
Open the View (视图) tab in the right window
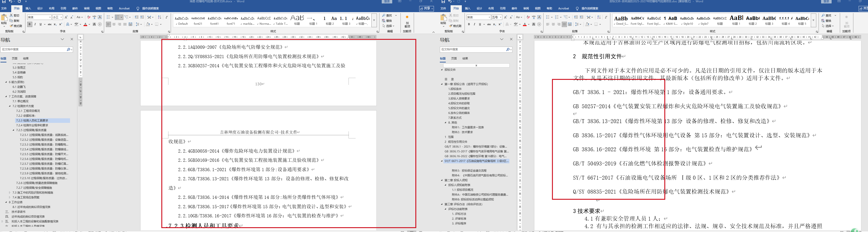pyautogui.click(x=538, y=8)
